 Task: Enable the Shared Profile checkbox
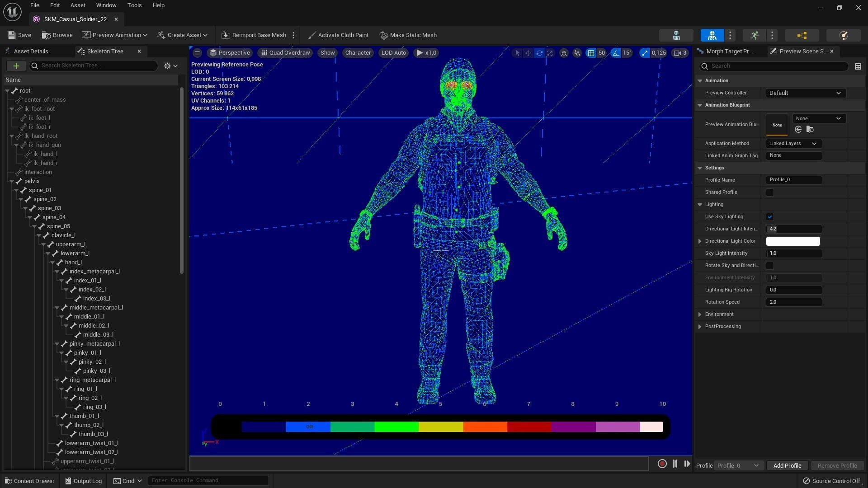(x=769, y=192)
